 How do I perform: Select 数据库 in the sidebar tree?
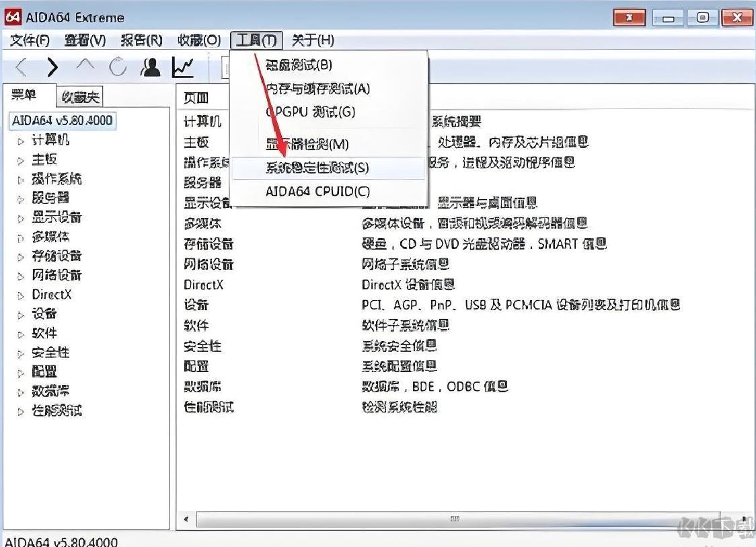(50, 391)
